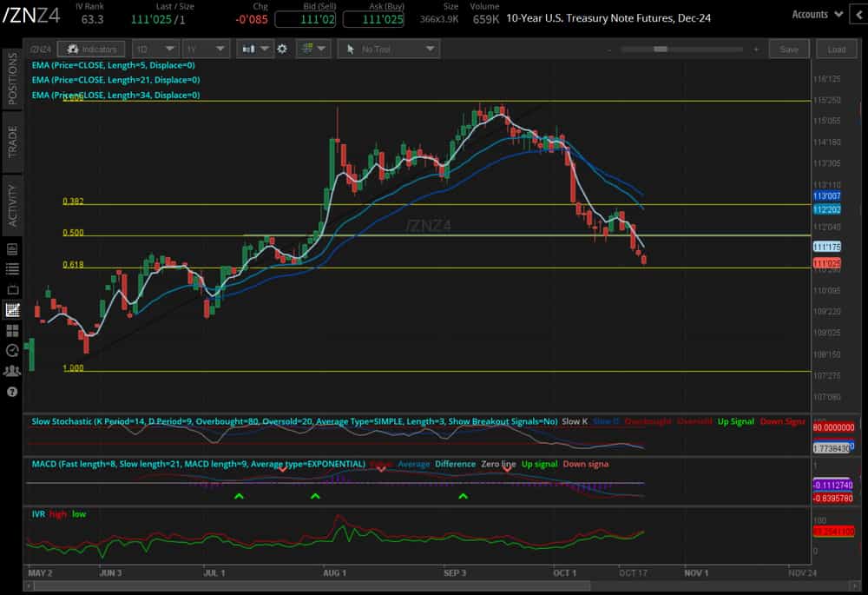Click the Save button
The width and height of the screenshot is (868, 595).
pyautogui.click(x=789, y=50)
